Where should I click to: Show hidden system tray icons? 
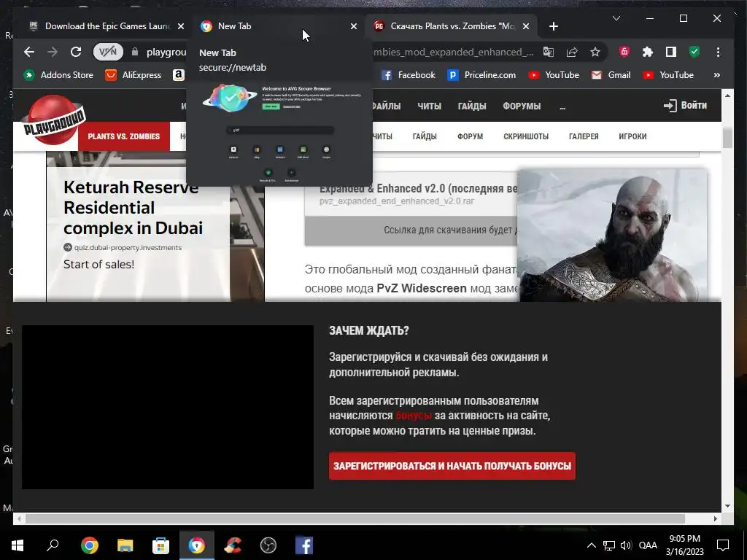pyautogui.click(x=591, y=545)
